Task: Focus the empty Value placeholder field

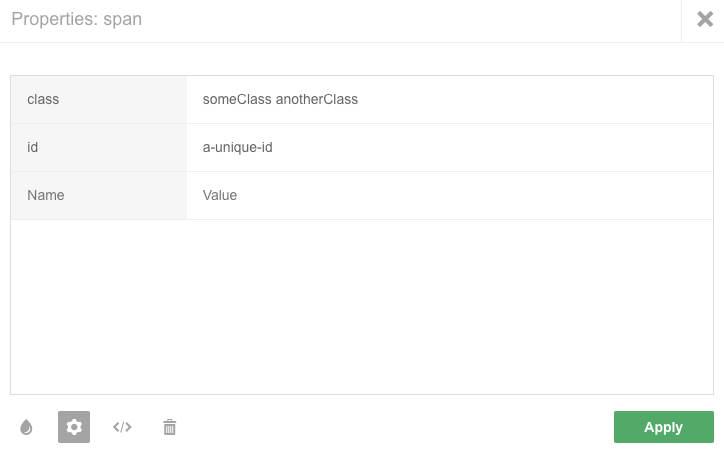Action: 220,196
